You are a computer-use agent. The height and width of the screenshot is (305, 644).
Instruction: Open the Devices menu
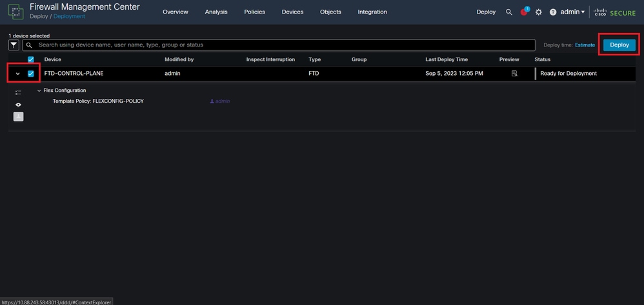pyautogui.click(x=292, y=12)
